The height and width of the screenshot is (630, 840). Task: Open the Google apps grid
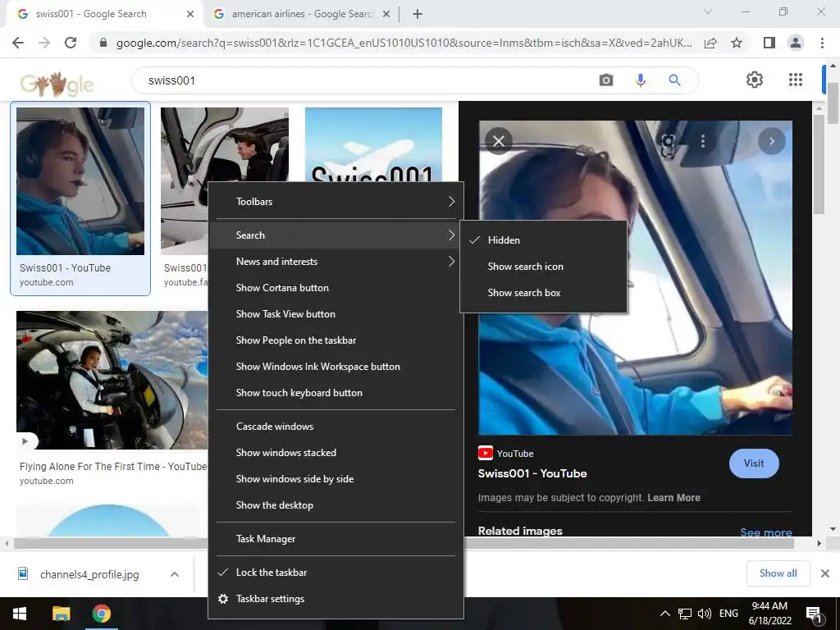796,80
